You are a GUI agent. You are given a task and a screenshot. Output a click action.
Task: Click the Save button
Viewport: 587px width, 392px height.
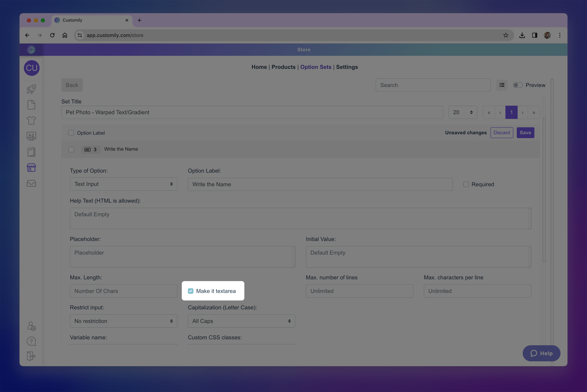point(525,133)
